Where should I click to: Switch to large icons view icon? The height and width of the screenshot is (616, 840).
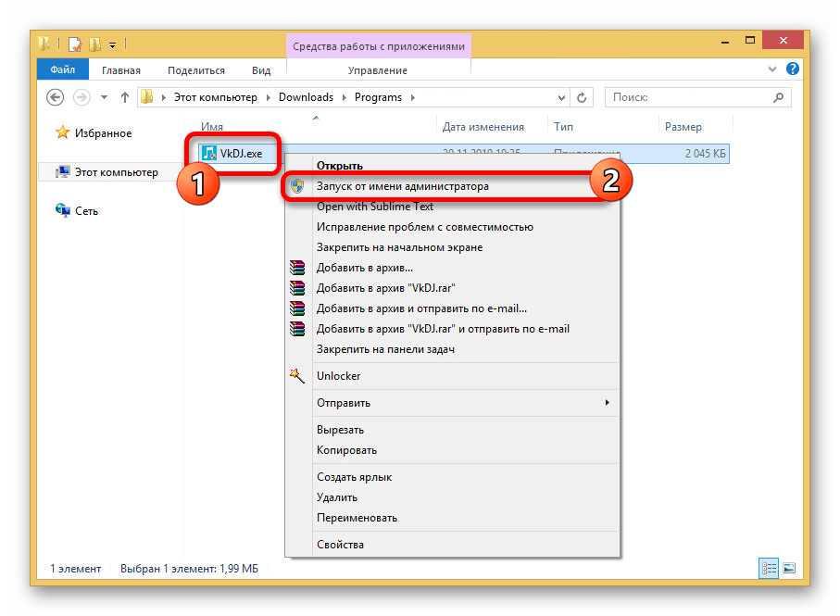789,569
